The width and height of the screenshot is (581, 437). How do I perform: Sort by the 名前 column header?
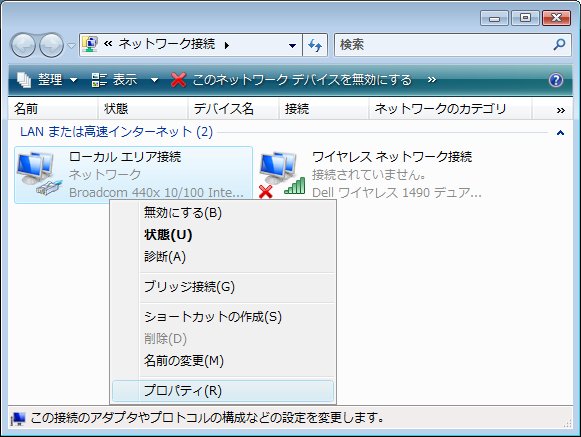point(53,109)
